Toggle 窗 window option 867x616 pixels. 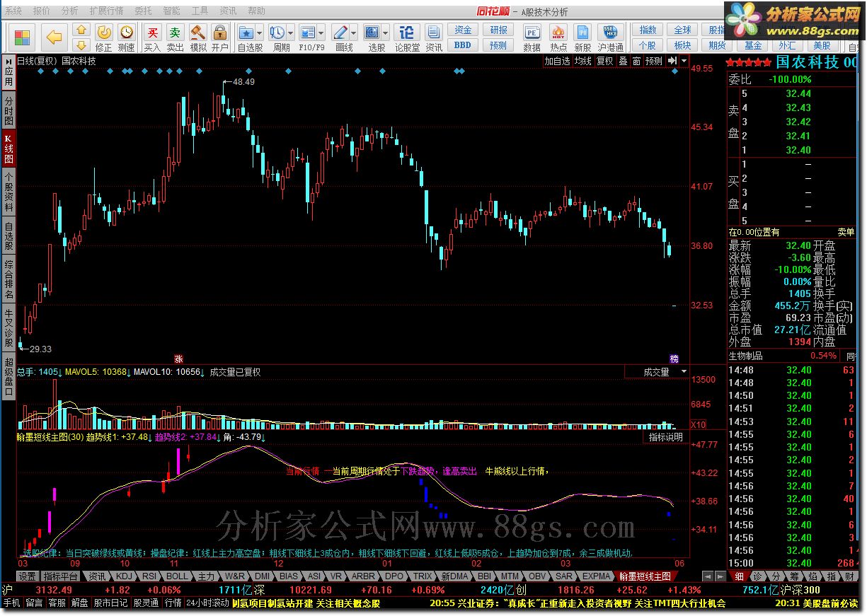(x=636, y=62)
